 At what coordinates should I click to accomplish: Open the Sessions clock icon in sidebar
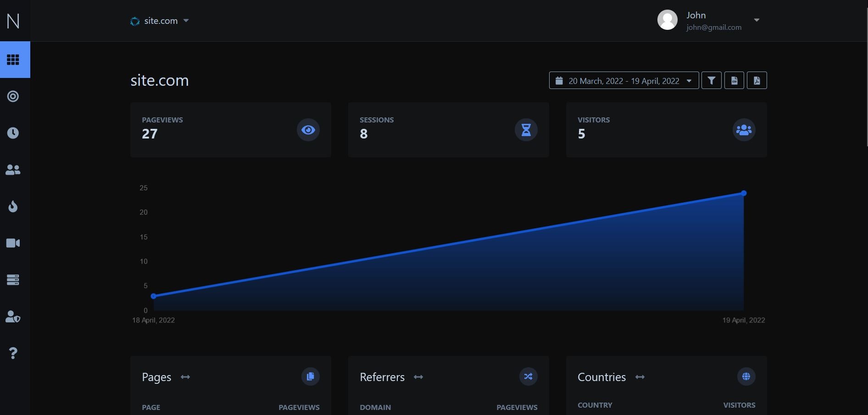[x=13, y=133]
